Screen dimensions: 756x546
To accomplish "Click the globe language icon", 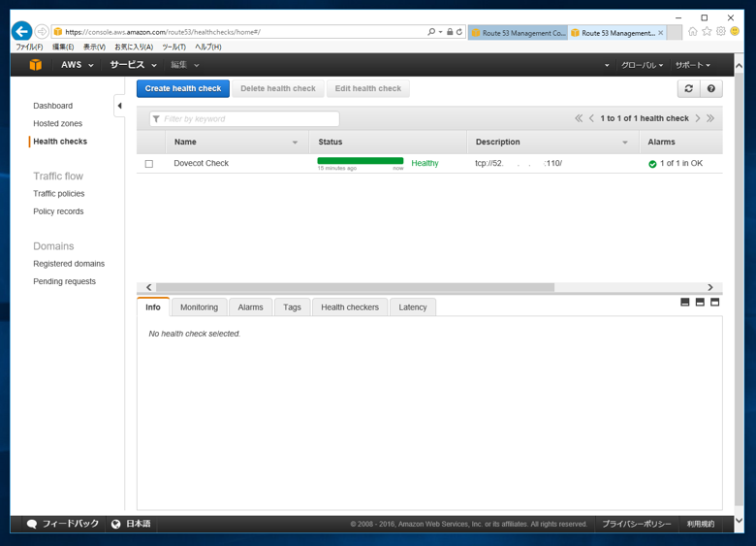I will [115, 524].
